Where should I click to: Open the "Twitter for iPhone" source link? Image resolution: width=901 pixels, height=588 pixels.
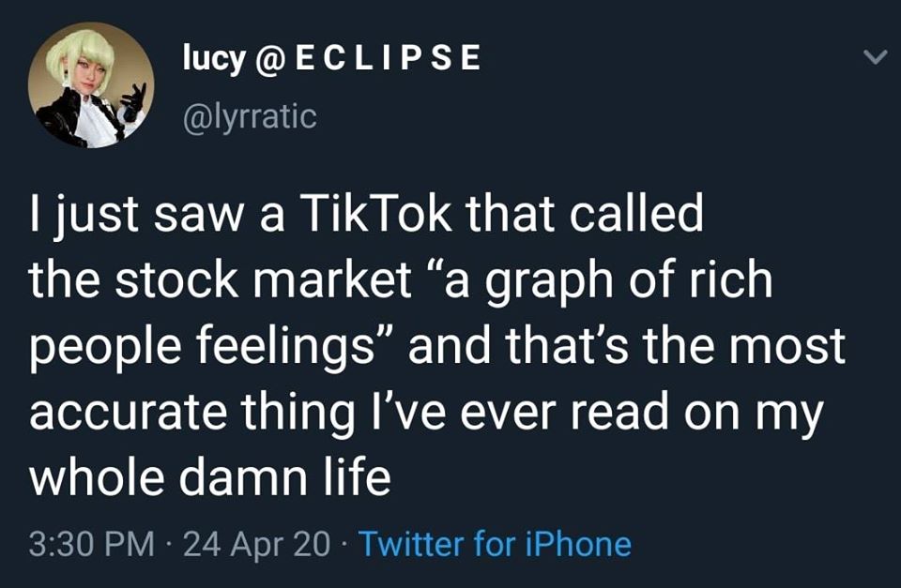point(495,544)
